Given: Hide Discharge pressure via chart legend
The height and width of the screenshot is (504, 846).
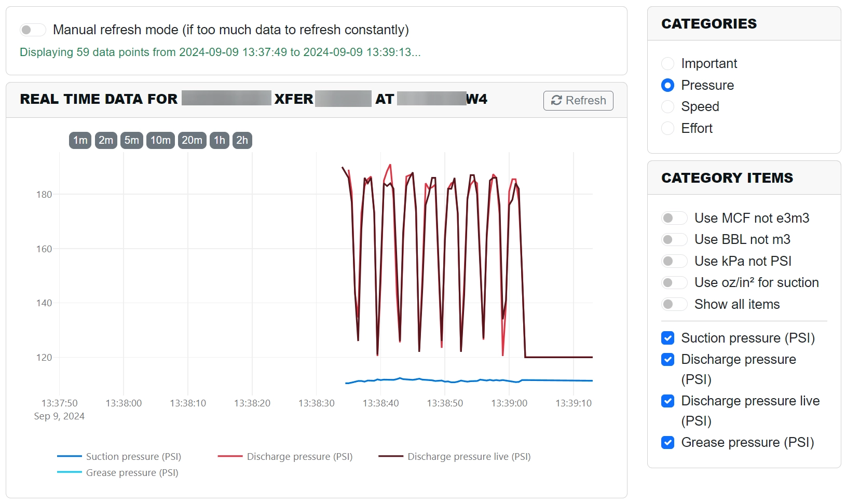Looking at the screenshot, I should pos(300,456).
